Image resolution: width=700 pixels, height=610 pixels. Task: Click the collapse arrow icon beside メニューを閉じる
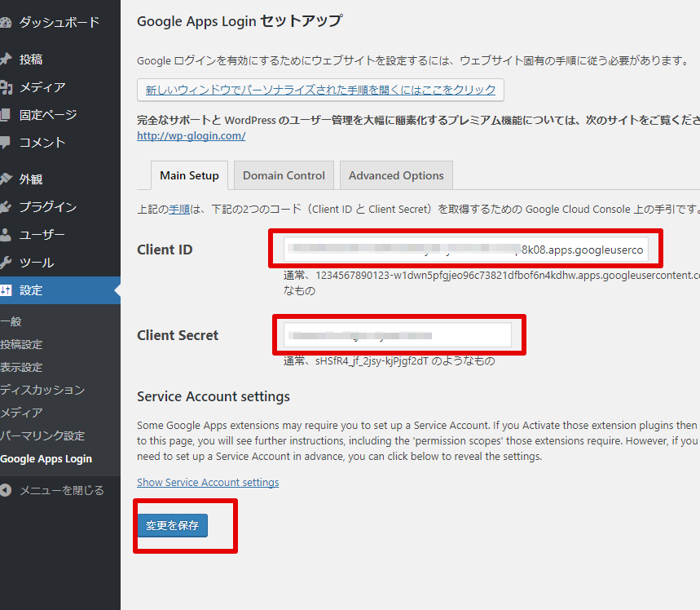pos(6,490)
